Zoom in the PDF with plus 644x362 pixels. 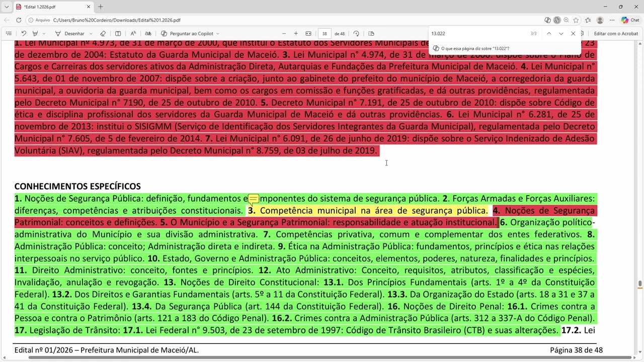(296, 34)
